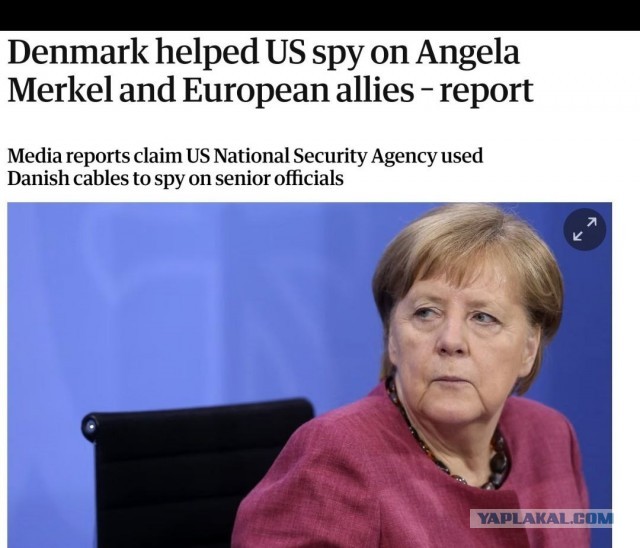Viewport: 640px width, 548px height.
Task: Click 'Angela' in the headline text
Action: coord(468,53)
